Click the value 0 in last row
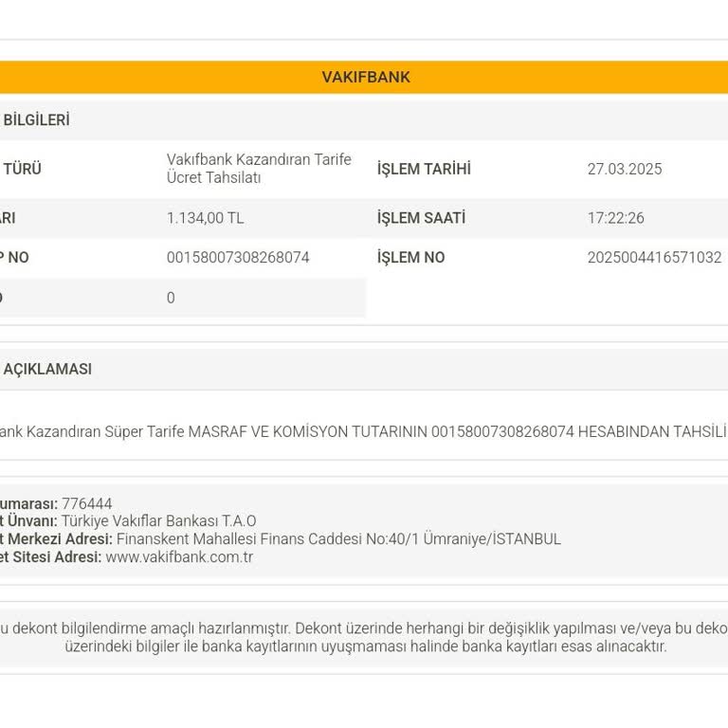Image resolution: width=728 pixels, height=728 pixels. (x=171, y=298)
